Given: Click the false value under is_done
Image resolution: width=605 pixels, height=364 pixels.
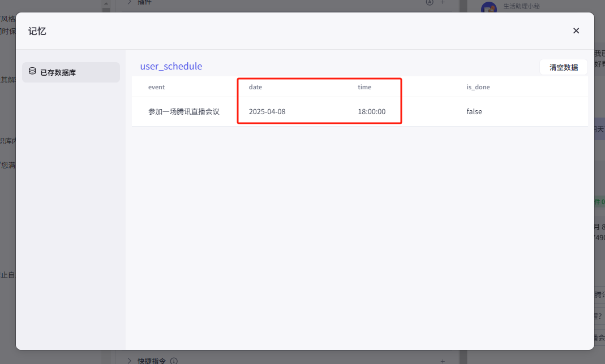Looking at the screenshot, I should pyautogui.click(x=474, y=112).
